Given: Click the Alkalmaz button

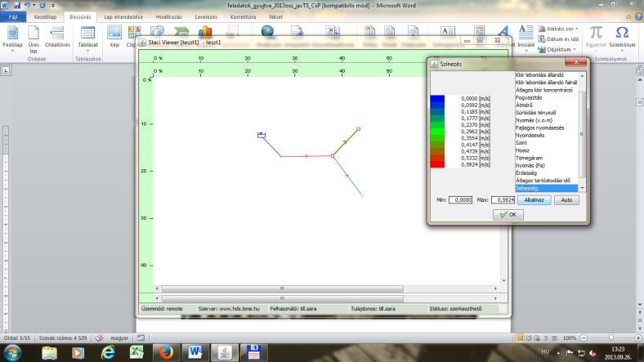Looking at the screenshot, I should (534, 200).
